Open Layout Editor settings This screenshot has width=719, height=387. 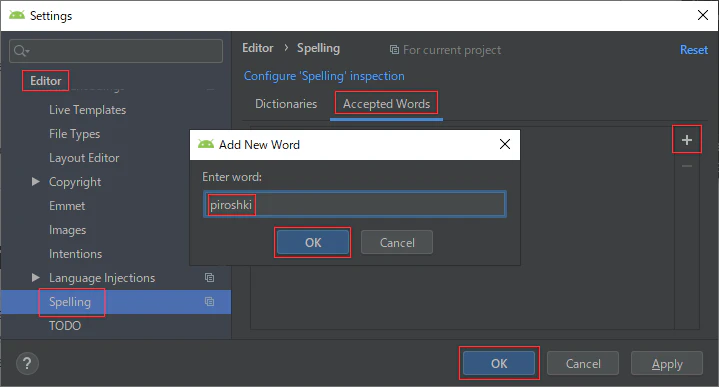coord(84,158)
